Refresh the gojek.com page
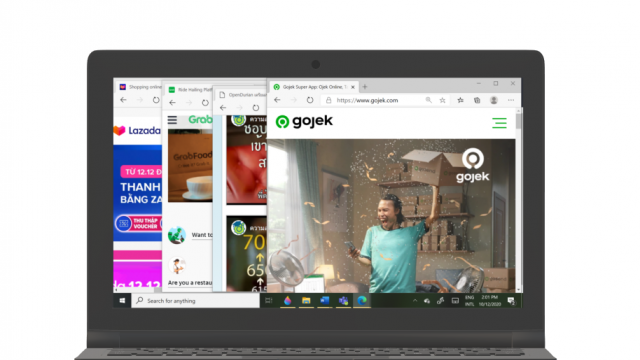 pyautogui.click(x=310, y=100)
